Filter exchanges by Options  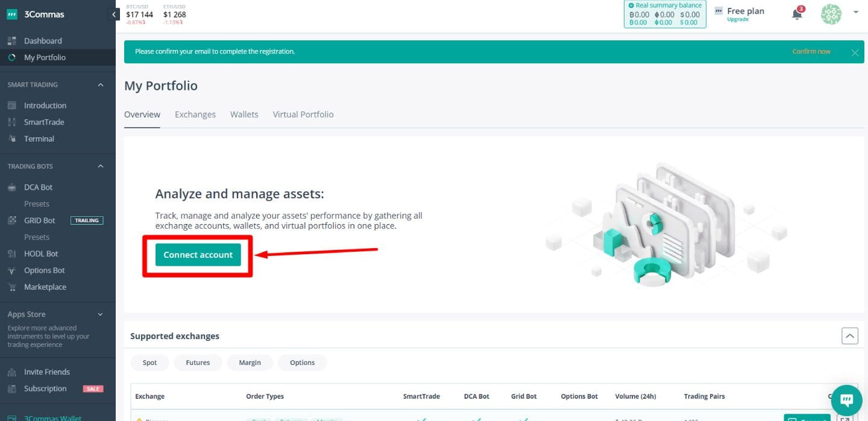coord(303,363)
